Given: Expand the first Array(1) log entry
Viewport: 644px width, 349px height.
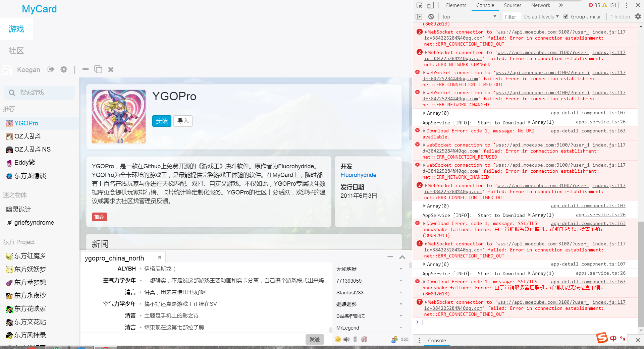Looking at the screenshot, I should tap(530, 122).
